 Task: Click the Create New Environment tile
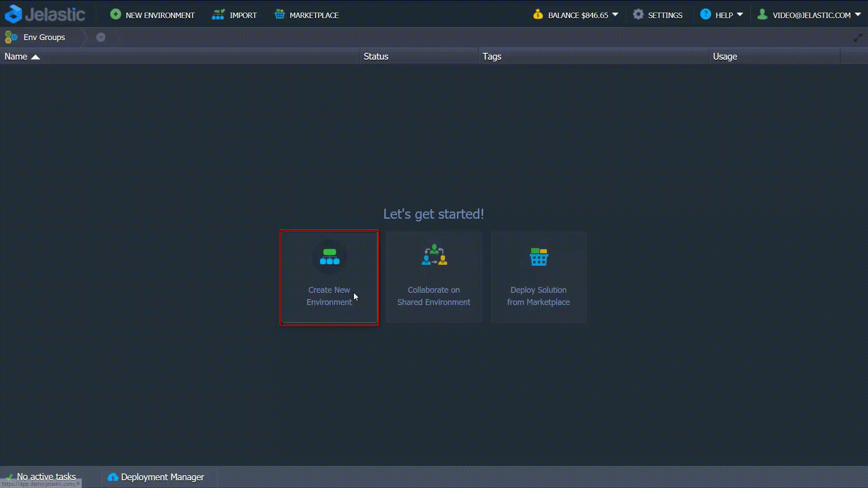coord(329,277)
